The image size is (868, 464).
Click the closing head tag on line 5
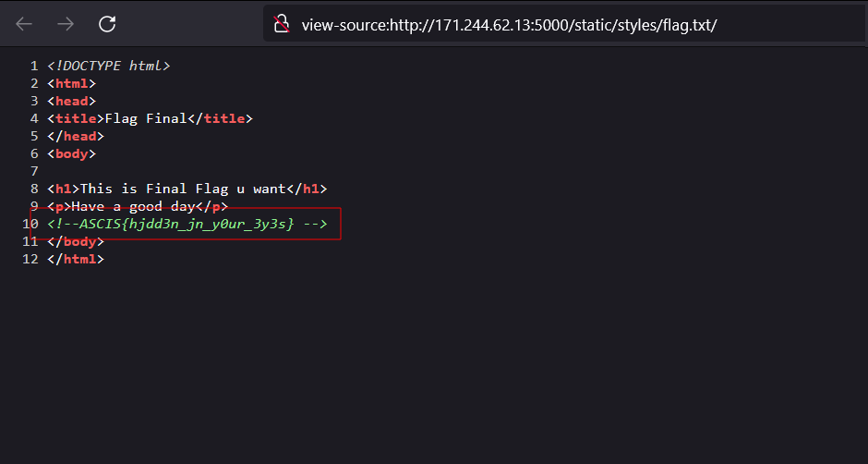tap(76, 136)
